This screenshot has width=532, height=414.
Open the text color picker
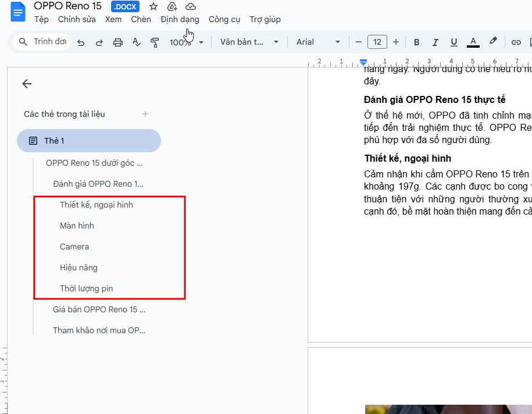click(x=473, y=42)
